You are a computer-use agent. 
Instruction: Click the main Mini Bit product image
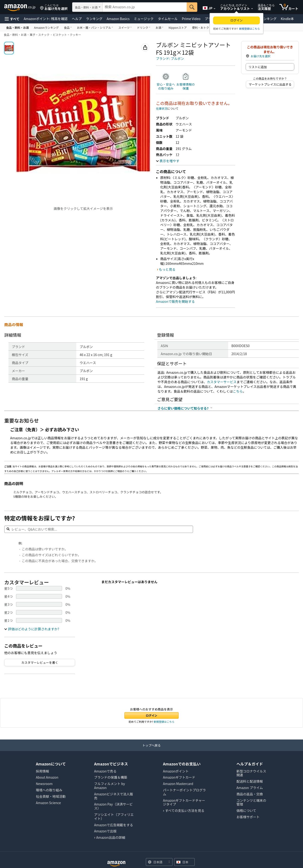click(x=83, y=123)
